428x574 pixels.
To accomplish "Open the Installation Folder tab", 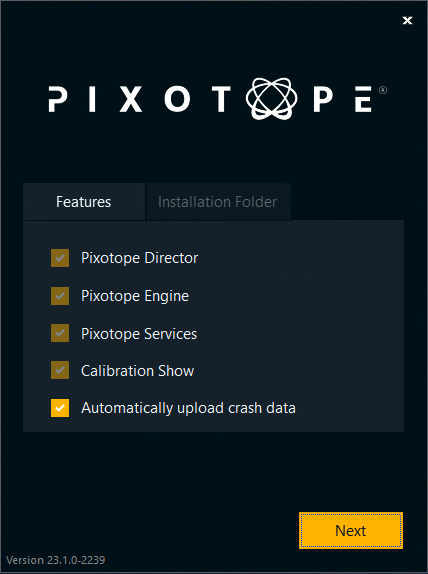I will pos(218,202).
